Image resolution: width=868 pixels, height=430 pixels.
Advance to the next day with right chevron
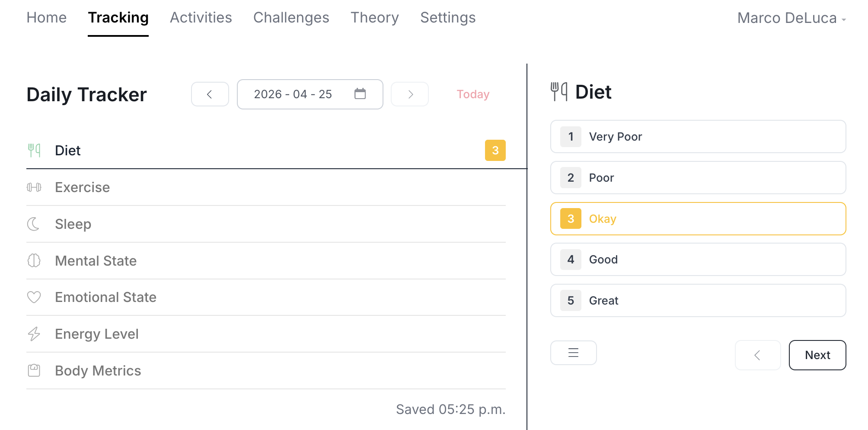click(409, 94)
